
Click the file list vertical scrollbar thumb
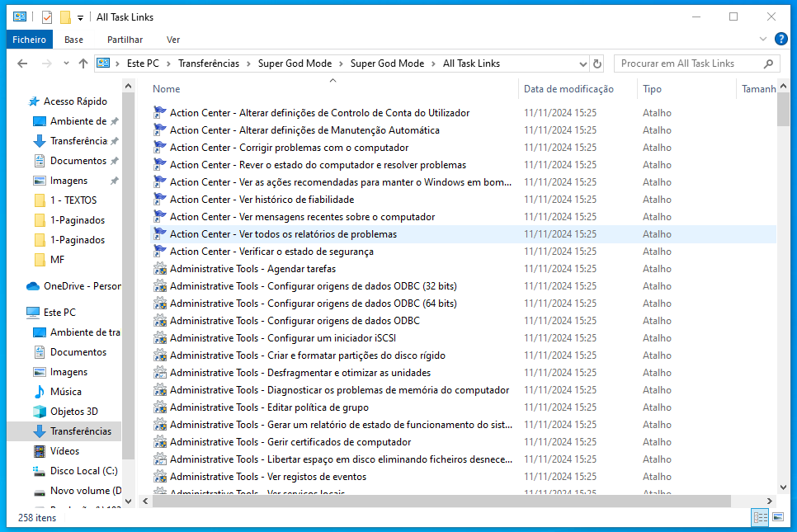coord(783,109)
